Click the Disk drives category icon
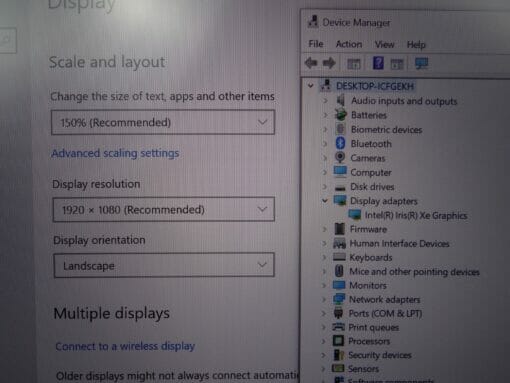This screenshot has width=510, height=383. click(340, 187)
